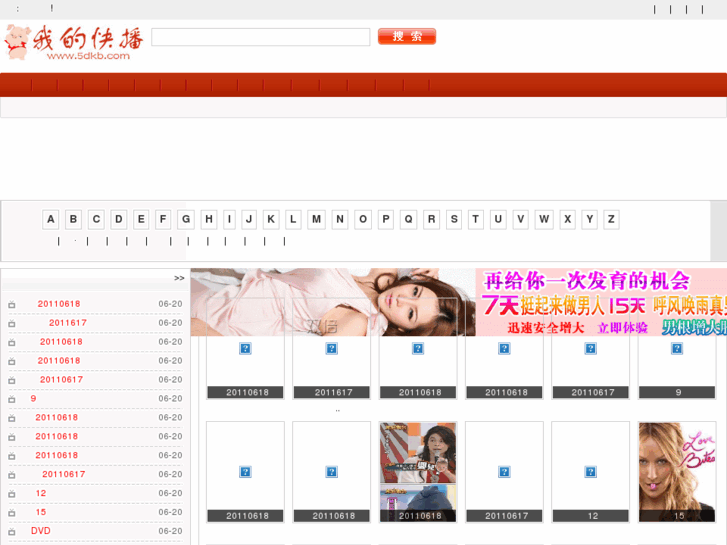Open the letter L index

293,219
